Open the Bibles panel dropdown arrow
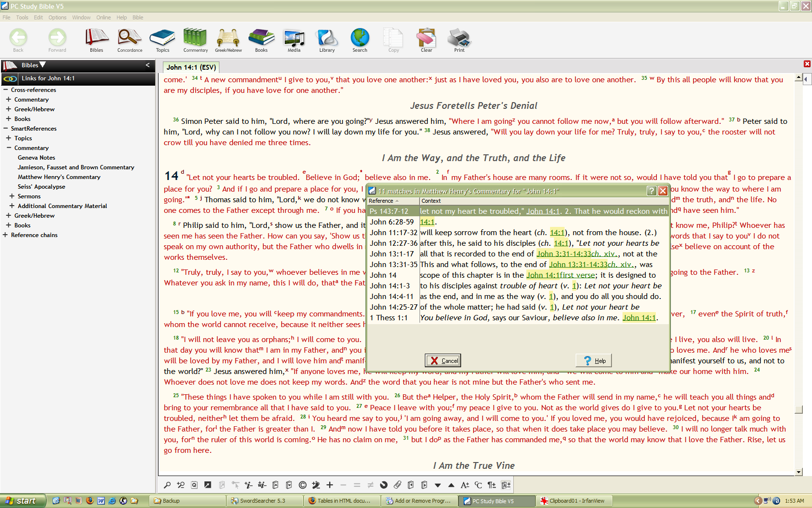 click(x=43, y=65)
